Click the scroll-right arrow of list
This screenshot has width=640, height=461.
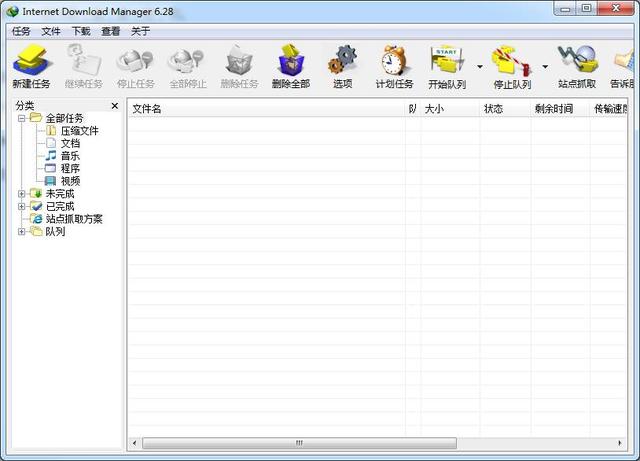coord(620,443)
